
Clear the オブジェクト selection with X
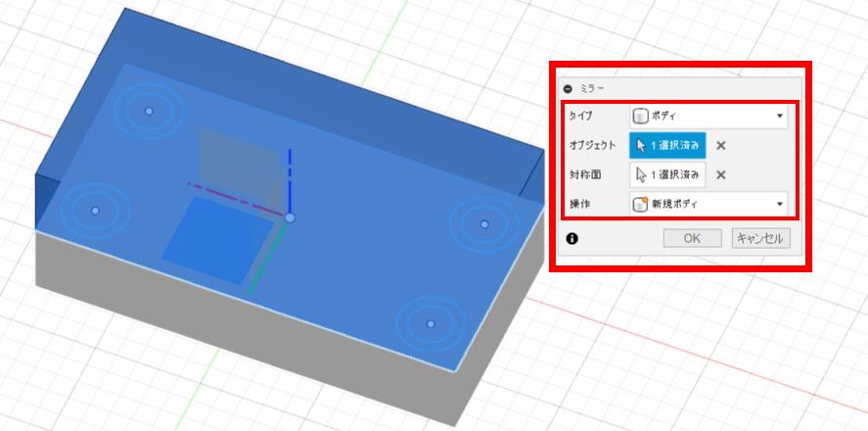click(x=721, y=146)
